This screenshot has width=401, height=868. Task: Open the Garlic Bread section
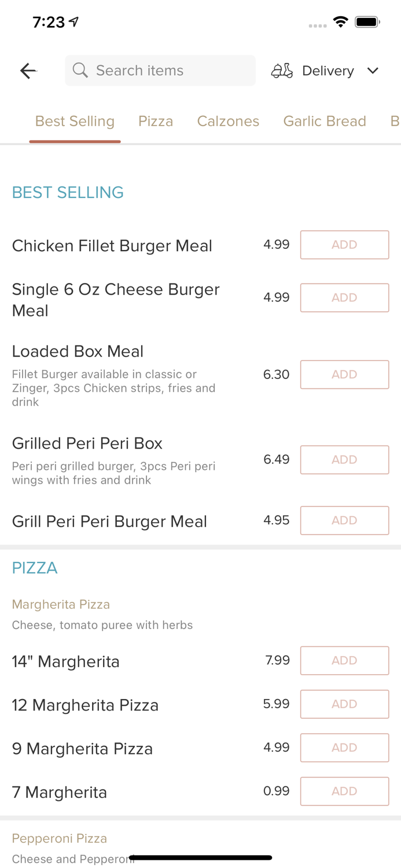[x=325, y=121]
